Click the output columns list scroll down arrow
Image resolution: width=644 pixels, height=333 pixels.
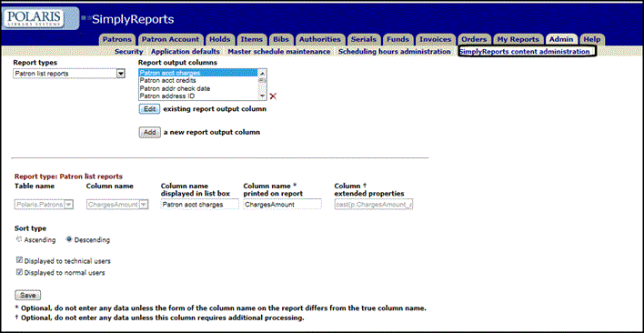click(262, 96)
